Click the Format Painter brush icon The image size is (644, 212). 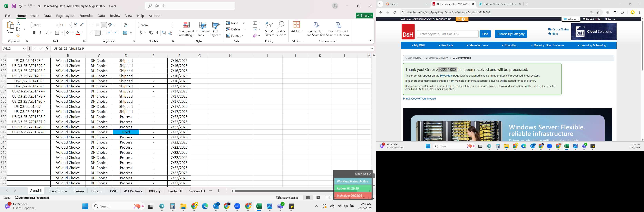[x=18, y=36]
